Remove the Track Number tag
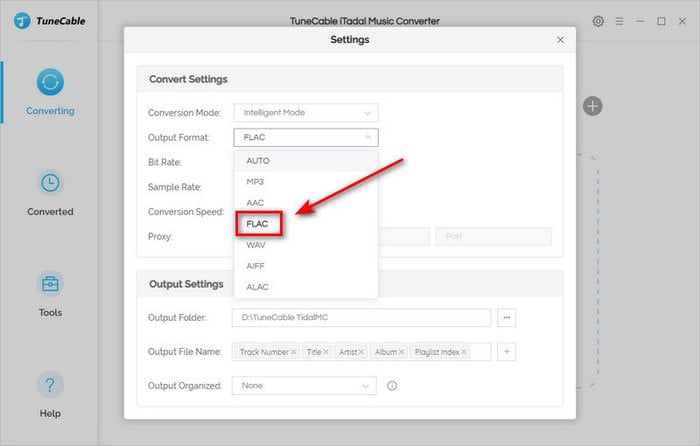This screenshot has width=700, height=446. pos(293,352)
